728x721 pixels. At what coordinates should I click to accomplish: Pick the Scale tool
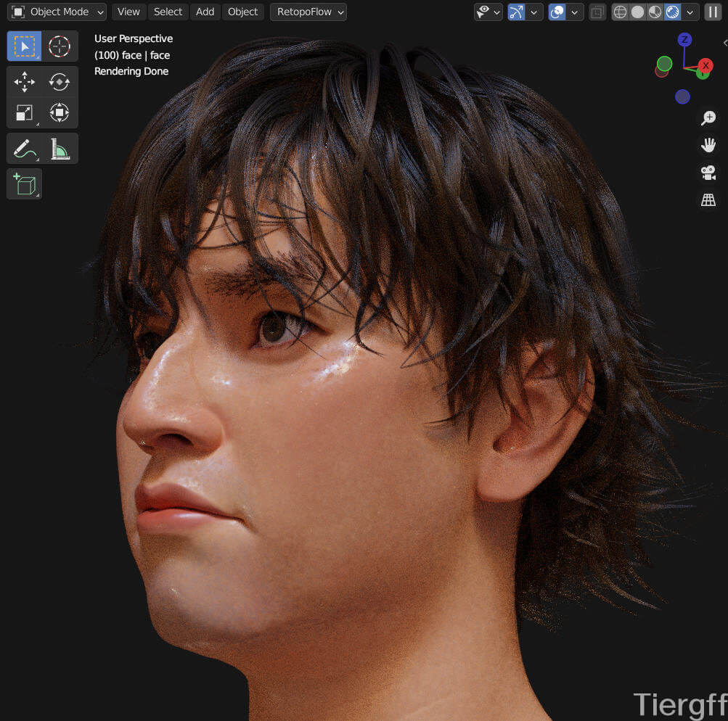pyautogui.click(x=25, y=112)
